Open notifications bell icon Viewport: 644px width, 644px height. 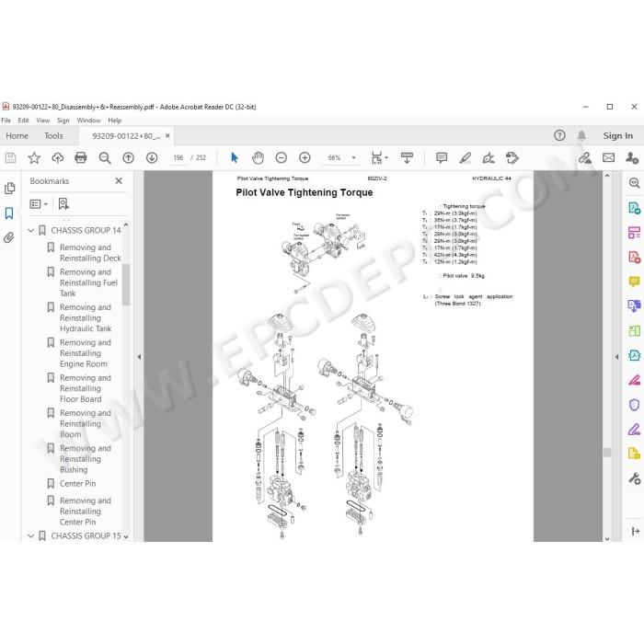tap(581, 135)
